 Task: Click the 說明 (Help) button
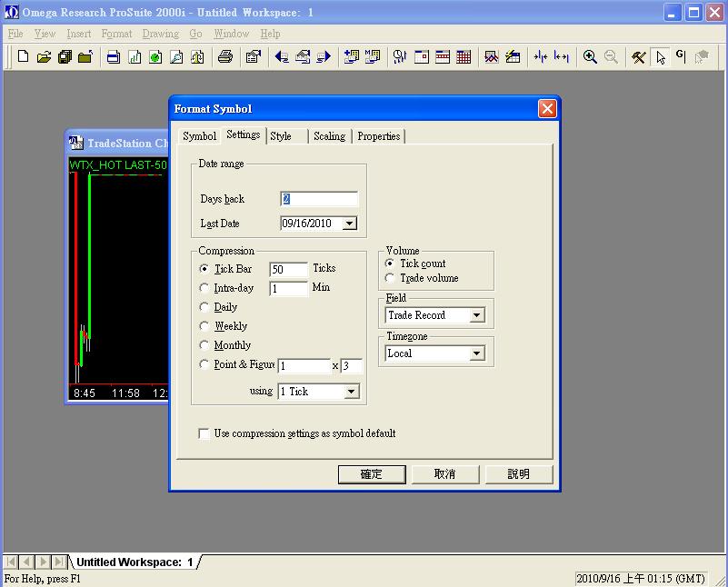point(519,474)
